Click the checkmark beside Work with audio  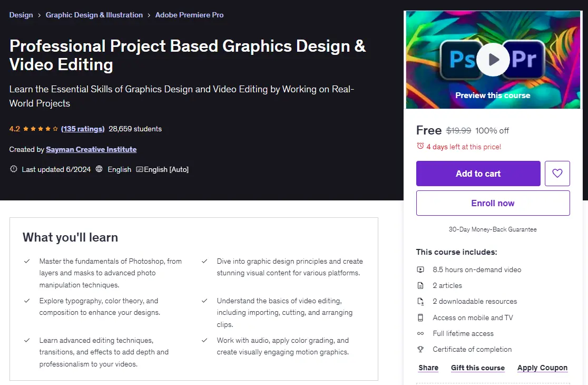coord(204,340)
